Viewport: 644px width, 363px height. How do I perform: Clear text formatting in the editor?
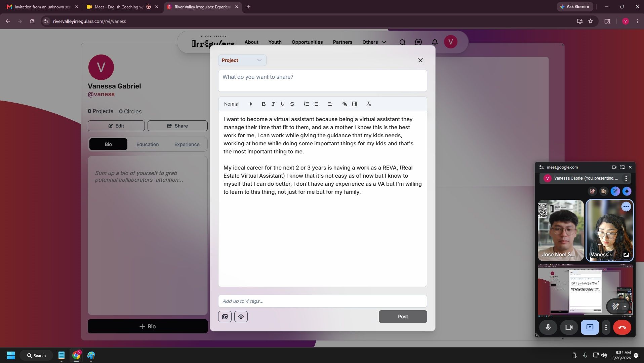[368, 104]
